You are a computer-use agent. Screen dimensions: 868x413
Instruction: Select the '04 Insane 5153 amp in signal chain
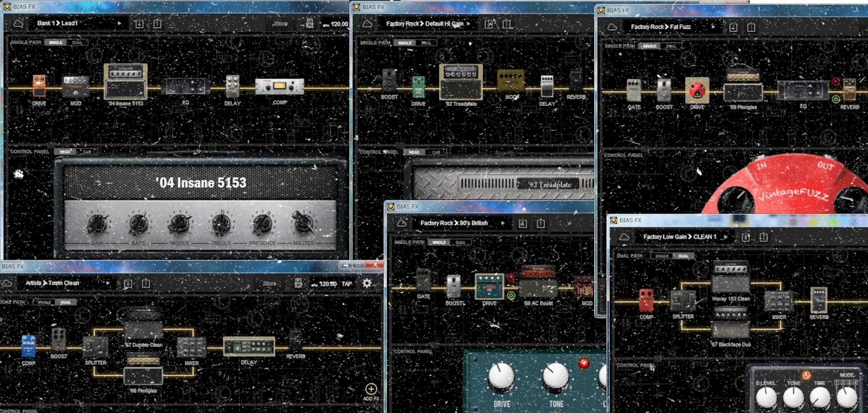125,80
